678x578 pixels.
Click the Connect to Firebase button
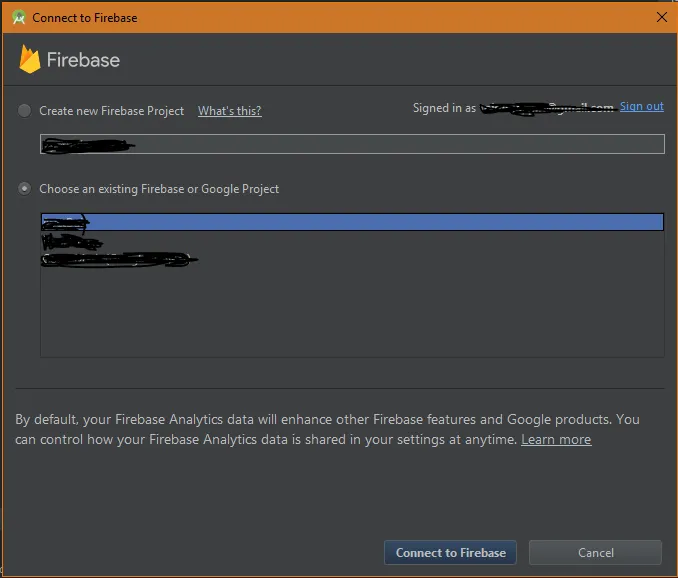tap(450, 552)
